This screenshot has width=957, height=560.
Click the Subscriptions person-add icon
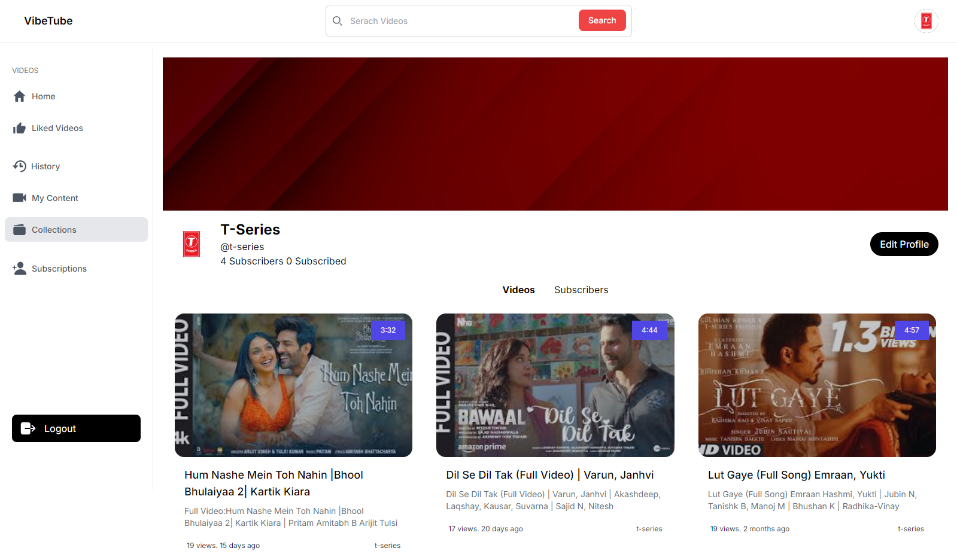point(20,269)
